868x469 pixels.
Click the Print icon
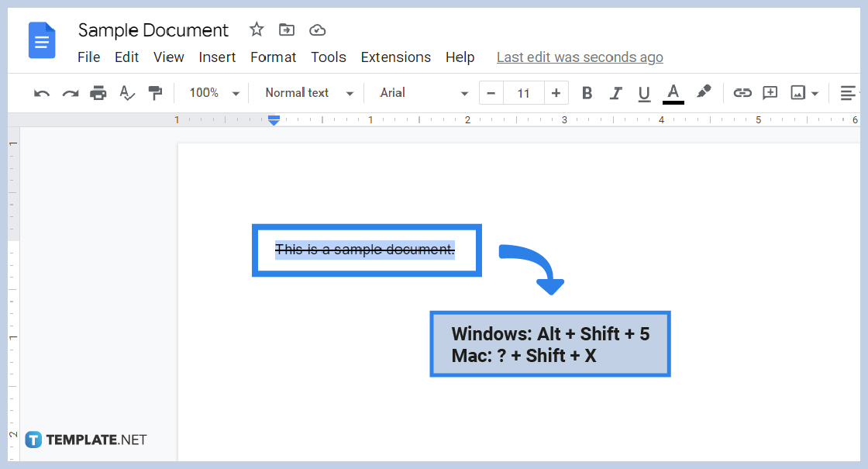98,92
